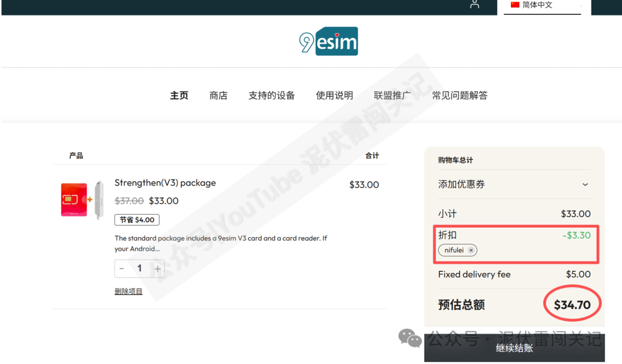The width and height of the screenshot is (622, 364).
Task: Click the 删除项目 remove link
Action: pyautogui.click(x=128, y=291)
